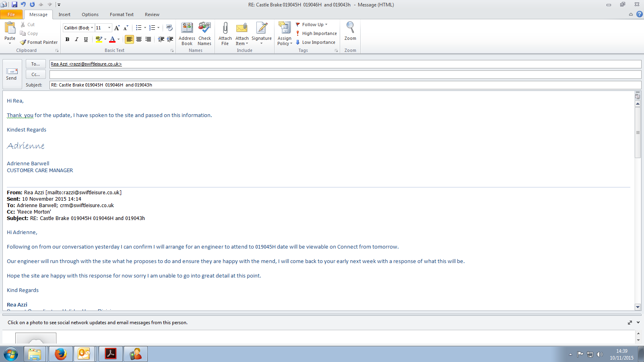
Task: Apply a bulleted list
Action: click(138, 28)
